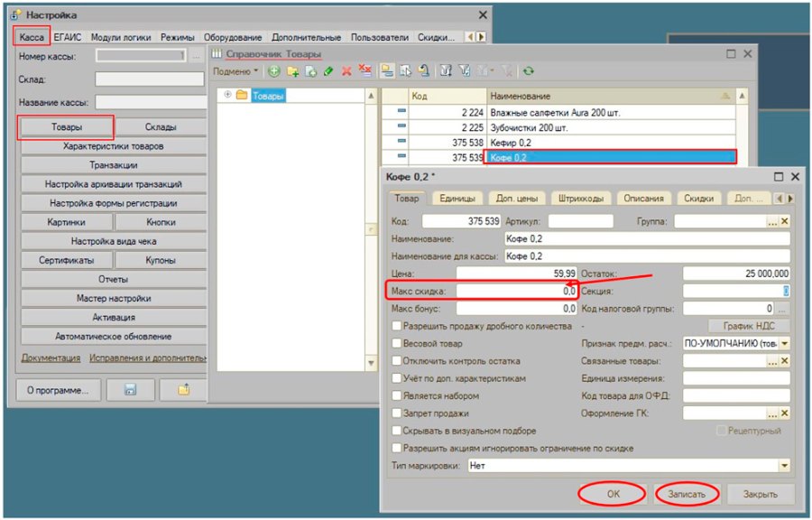Enable Учёт по доп. характеристикам checkbox
Screen dimensions: 812x520
point(397,378)
